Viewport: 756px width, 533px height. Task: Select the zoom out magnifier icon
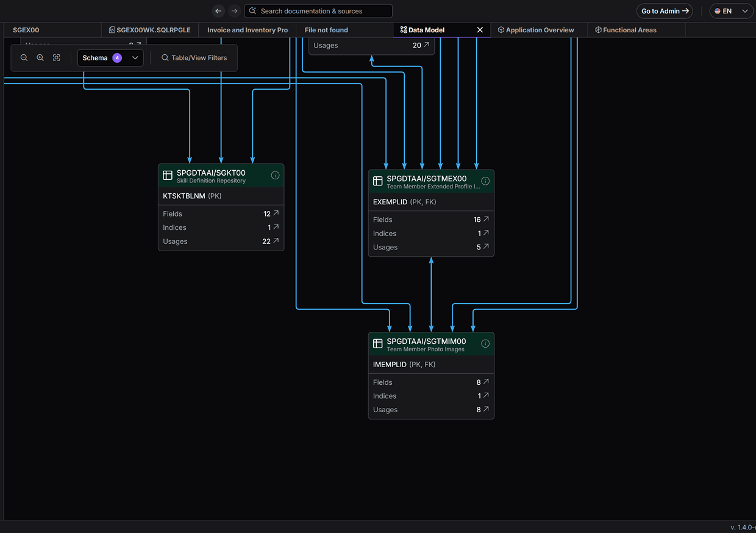pos(24,57)
